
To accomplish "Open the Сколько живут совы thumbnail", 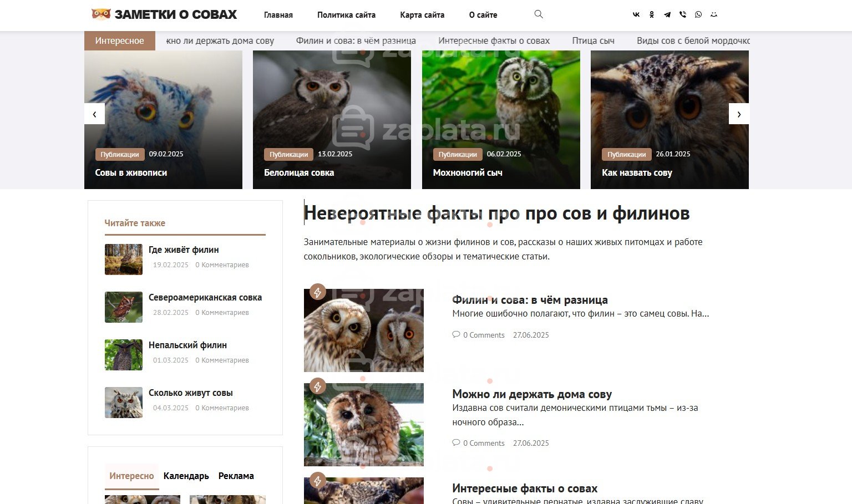I will click(x=124, y=403).
